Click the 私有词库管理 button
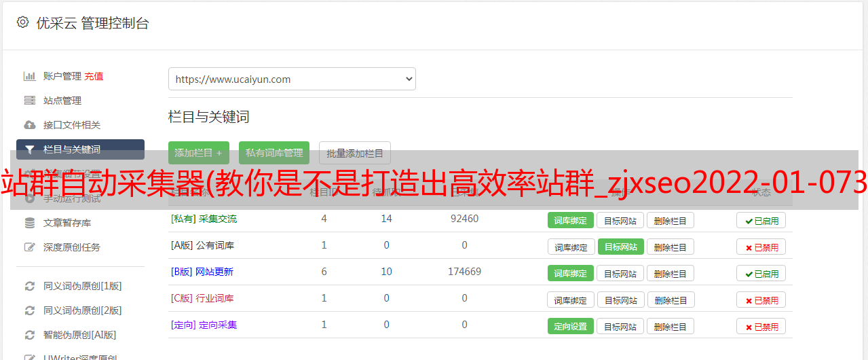Viewport: 868px width, 360px height. [274, 153]
